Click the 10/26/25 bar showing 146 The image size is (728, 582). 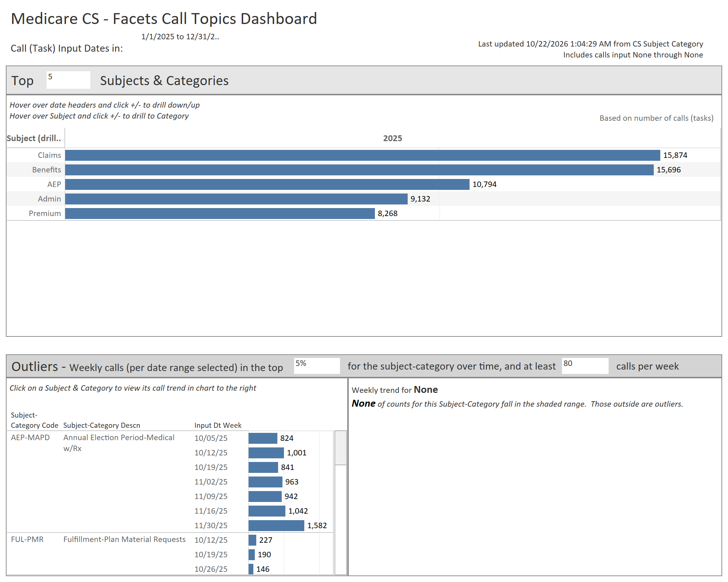(x=251, y=569)
